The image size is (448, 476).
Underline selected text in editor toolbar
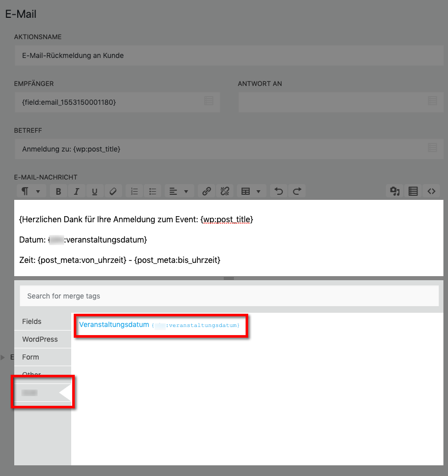(95, 191)
